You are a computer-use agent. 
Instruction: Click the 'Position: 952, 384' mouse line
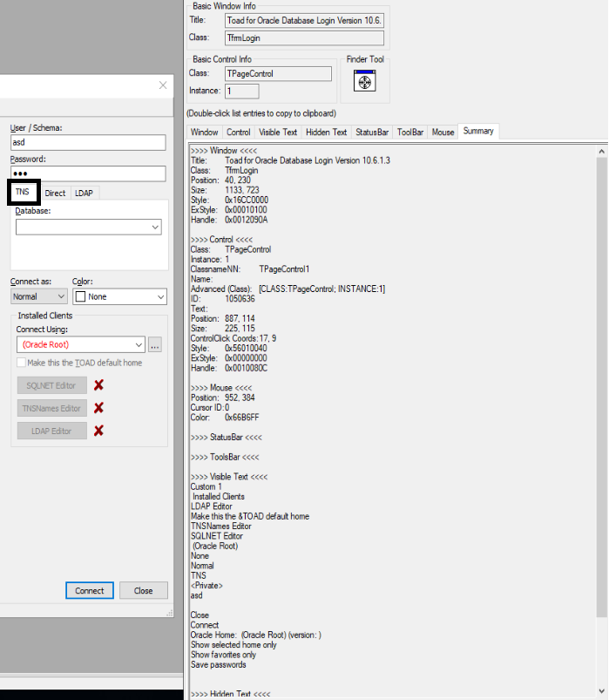pos(223,398)
